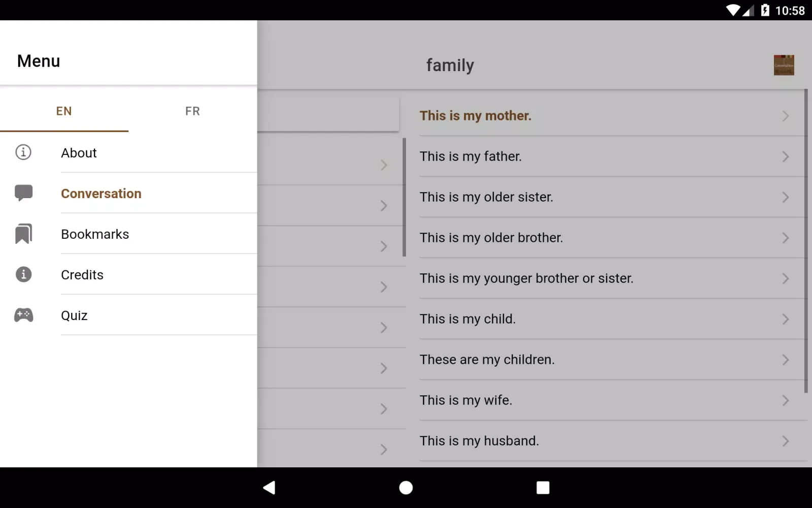Viewport: 812px width, 508px height.
Task: View Credits via its circular info icon
Action: point(23,274)
